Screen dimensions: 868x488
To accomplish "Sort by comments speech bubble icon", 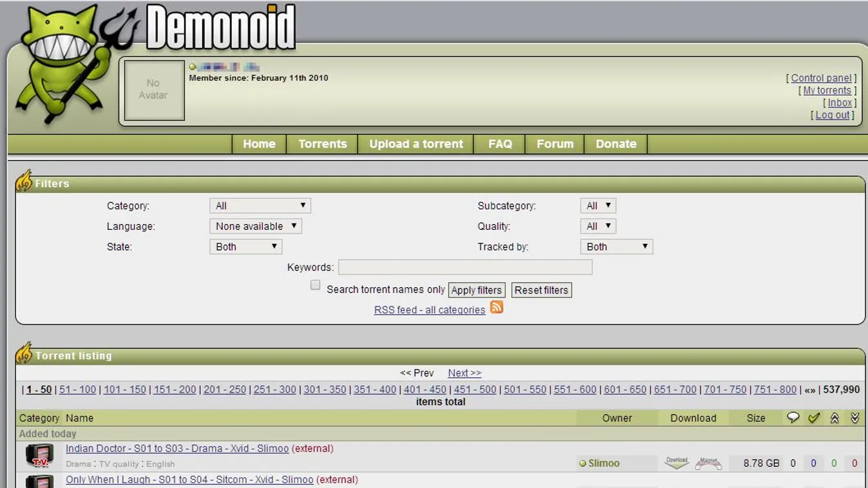I will [793, 418].
